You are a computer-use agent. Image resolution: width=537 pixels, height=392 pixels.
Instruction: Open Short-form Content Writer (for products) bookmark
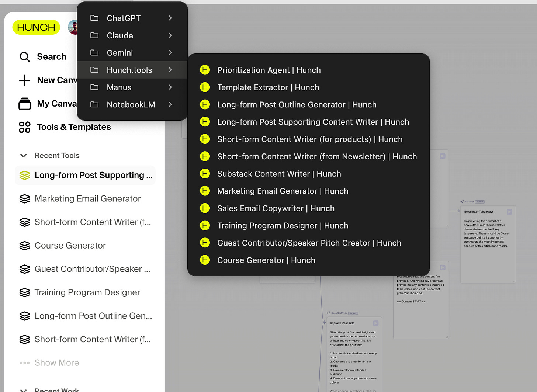tap(309, 139)
